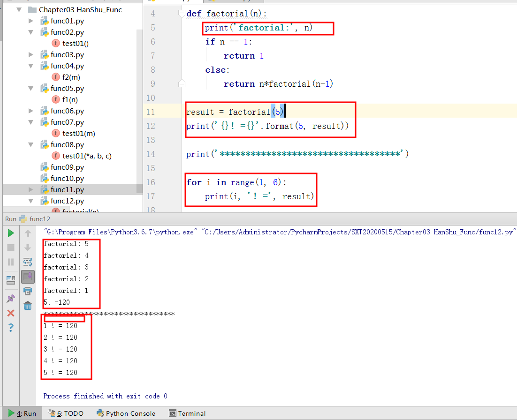Viewport: 517px width, 420px height.
Task: Click the Down the stack trace arrow
Action: point(28,247)
